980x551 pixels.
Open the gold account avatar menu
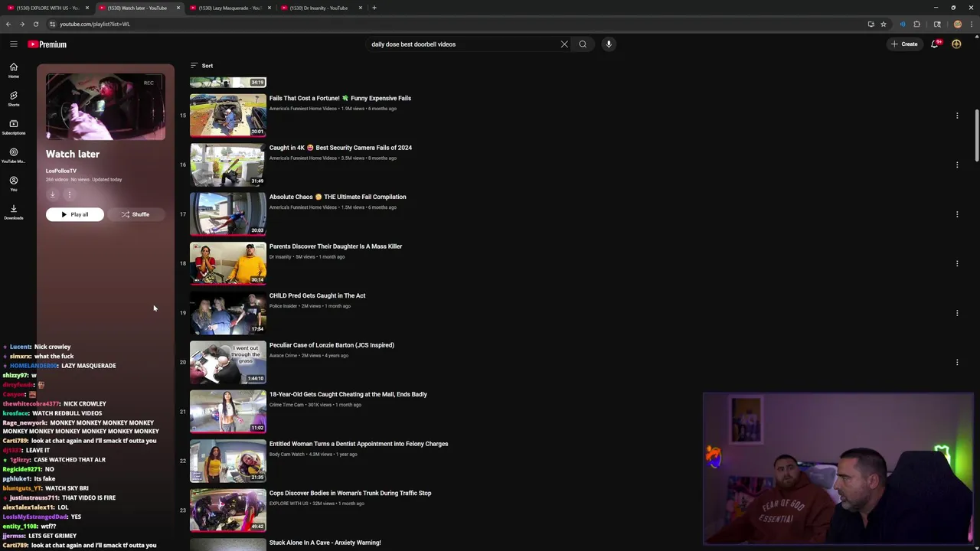click(x=956, y=44)
